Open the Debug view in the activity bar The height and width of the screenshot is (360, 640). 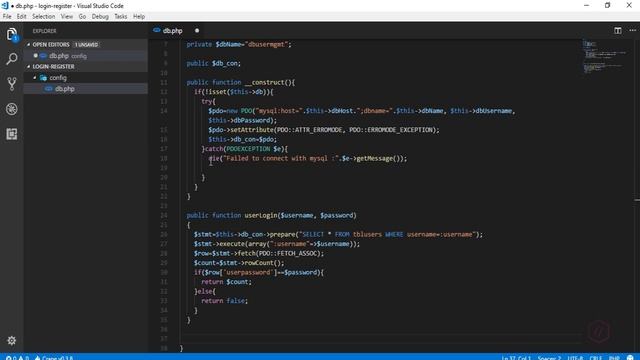(11, 109)
